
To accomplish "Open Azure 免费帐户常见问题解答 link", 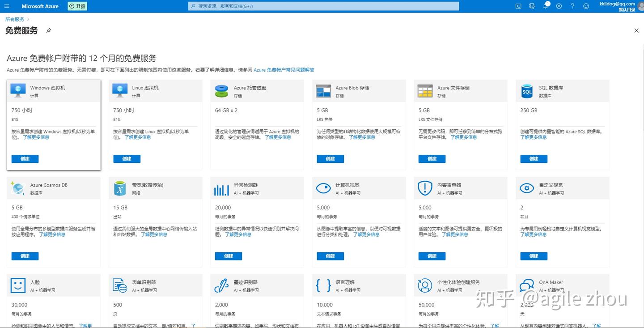I will tap(284, 70).
